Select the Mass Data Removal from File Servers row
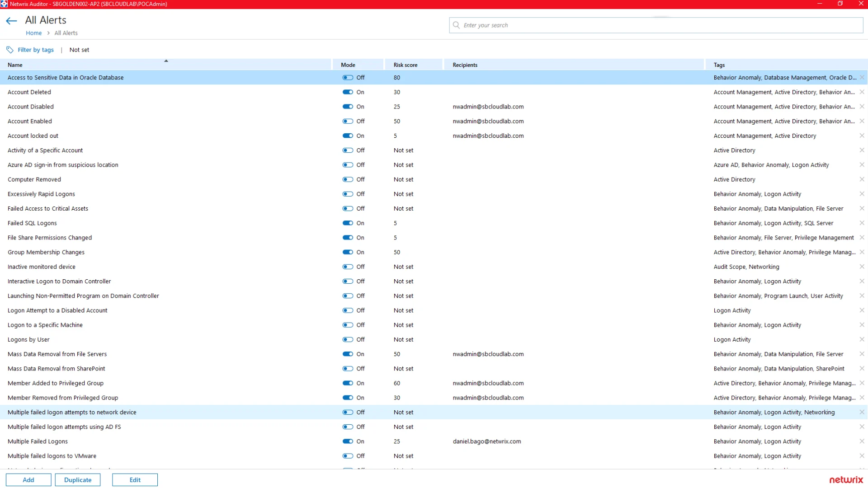Image resolution: width=868 pixels, height=488 pixels. point(434,354)
